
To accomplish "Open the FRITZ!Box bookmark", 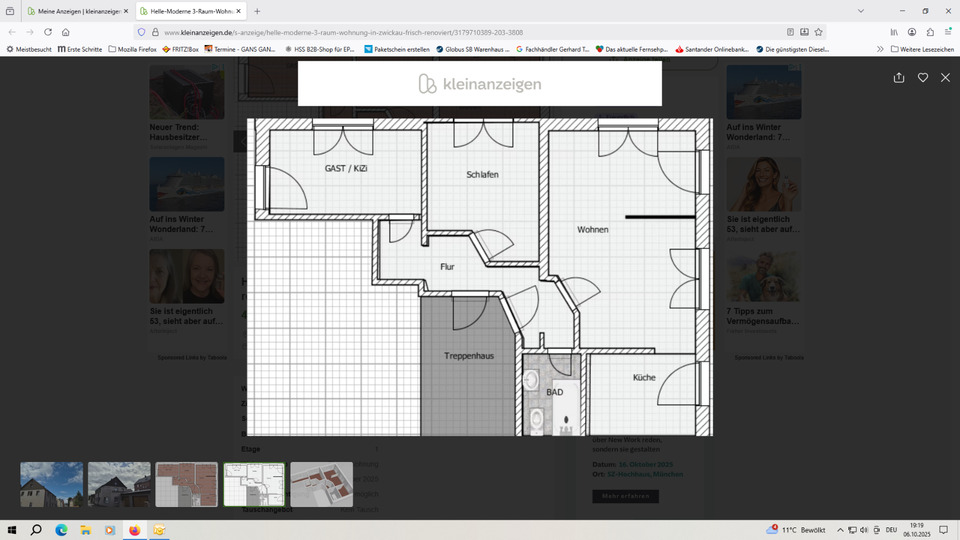I will point(181,48).
